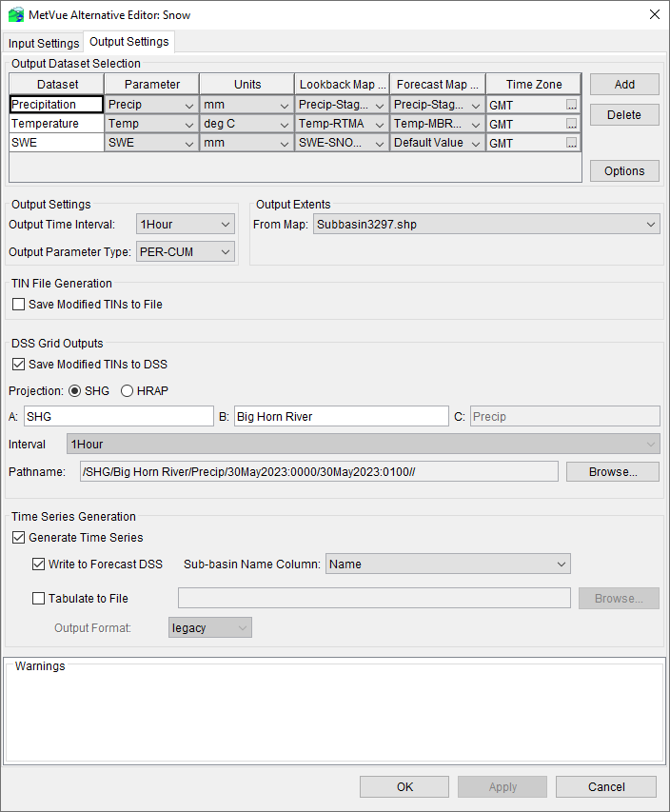Screen dimensions: 670x812
Task: Click the Lookback Map column header
Action: (x=343, y=85)
